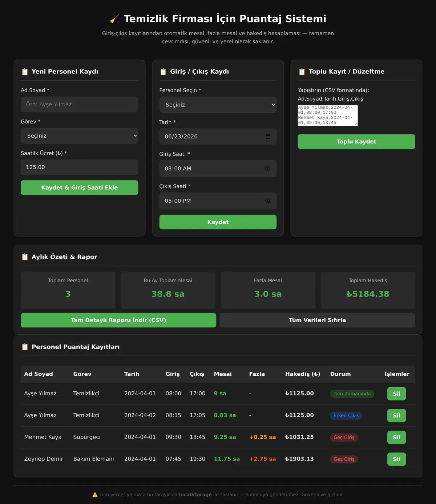Click the Çıkış Saati time field
This screenshot has height=504, width=436.
click(x=218, y=201)
